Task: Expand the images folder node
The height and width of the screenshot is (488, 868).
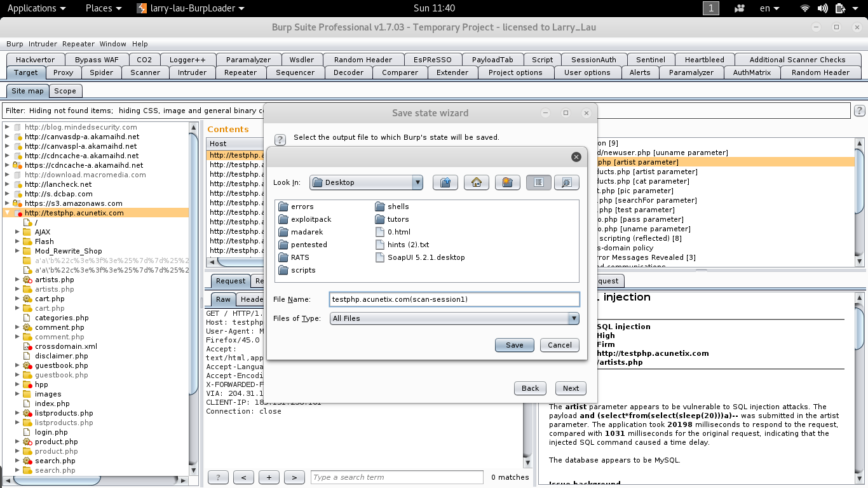Action: 18,394
